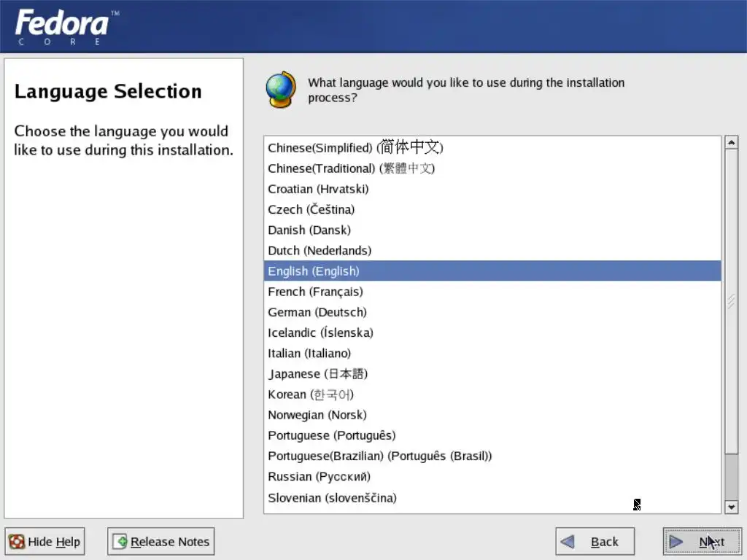Select Chinese(Traditional) language

tap(492, 168)
